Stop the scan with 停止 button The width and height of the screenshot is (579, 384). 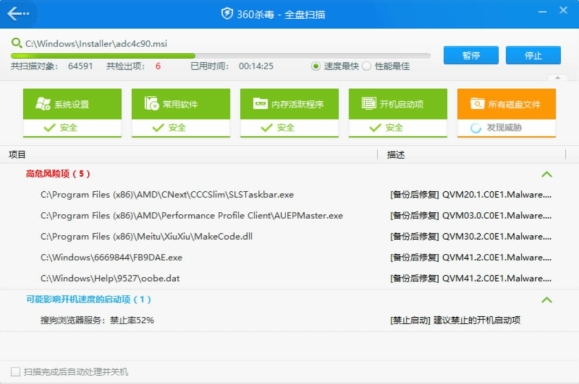click(533, 55)
